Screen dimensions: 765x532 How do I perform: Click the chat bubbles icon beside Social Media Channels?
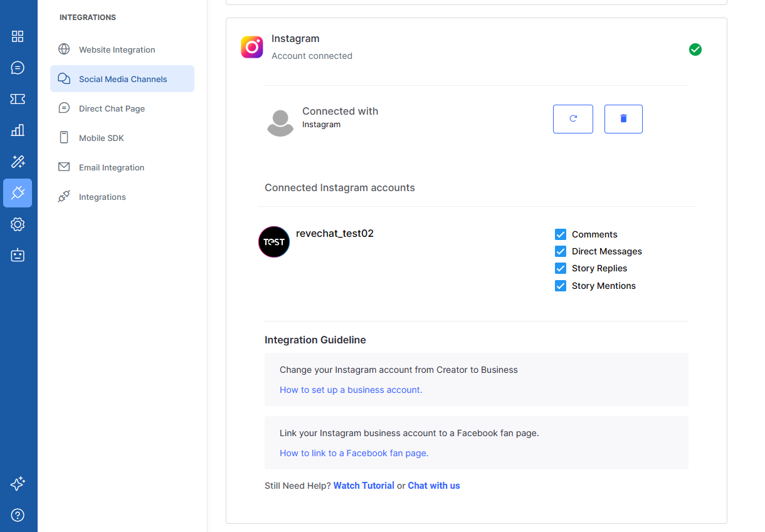(x=64, y=78)
